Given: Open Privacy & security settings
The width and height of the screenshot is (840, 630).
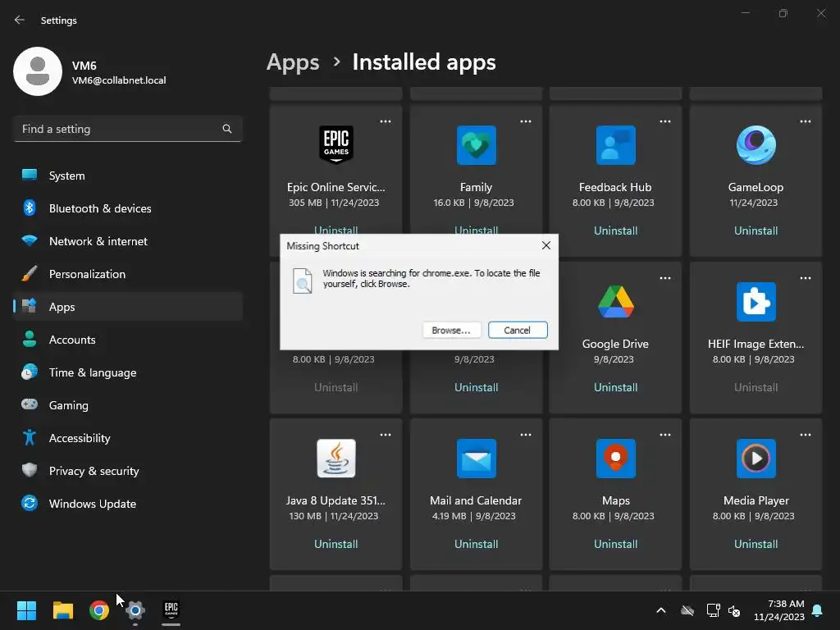Looking at the screenshot, I should point(128,471).
